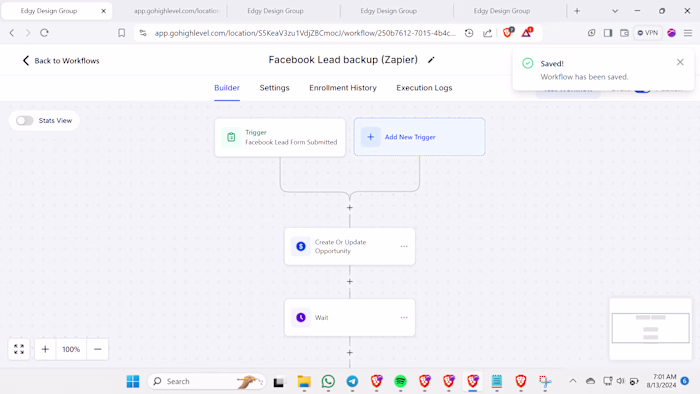Screen dimensions: 700x394
Task: Click the taskbar Search box
Action: coord(207,382)
